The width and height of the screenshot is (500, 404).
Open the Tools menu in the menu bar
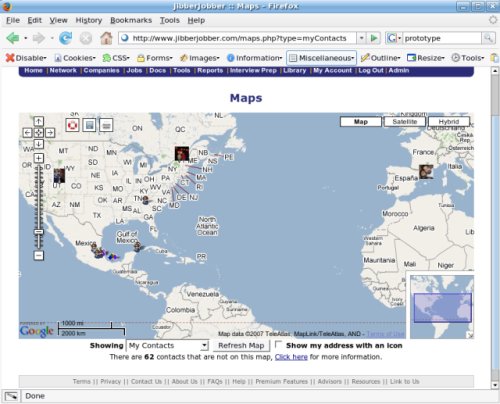click(x=170, y=20)
